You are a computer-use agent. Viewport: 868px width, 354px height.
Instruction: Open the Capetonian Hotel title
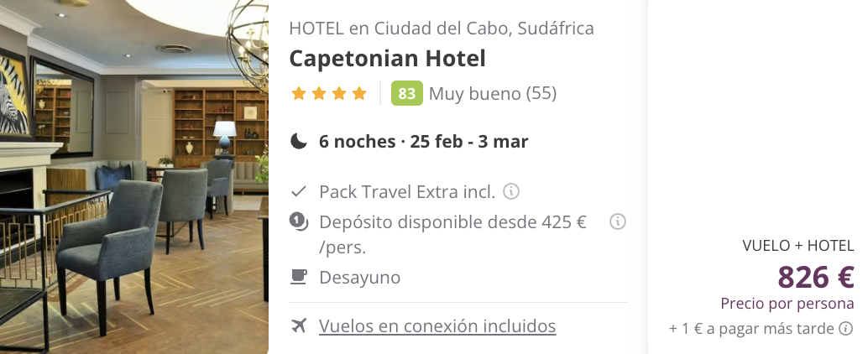tap(388, 59)
